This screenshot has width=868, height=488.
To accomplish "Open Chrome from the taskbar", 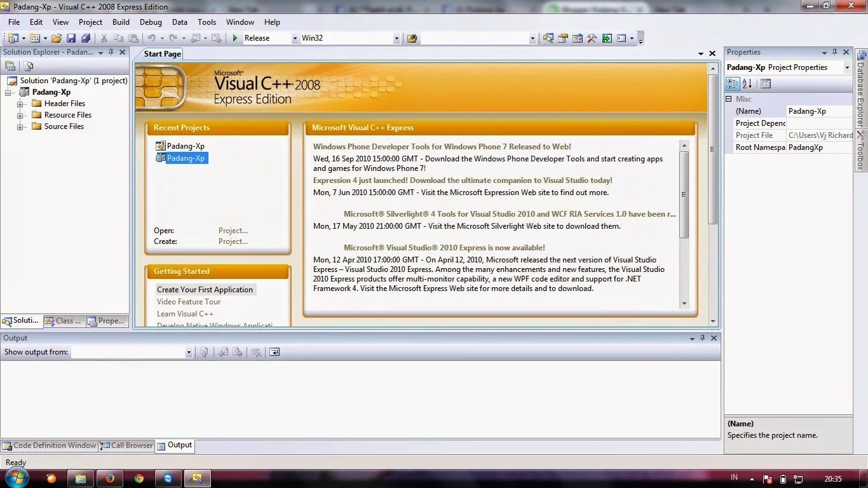I will pos(139,478).
